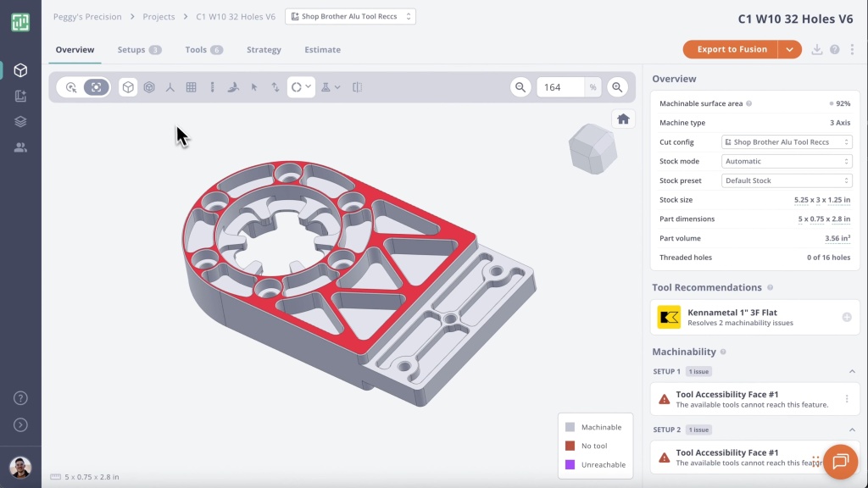
Task: Toggle the split compare view icon
Action: [358, 87]
